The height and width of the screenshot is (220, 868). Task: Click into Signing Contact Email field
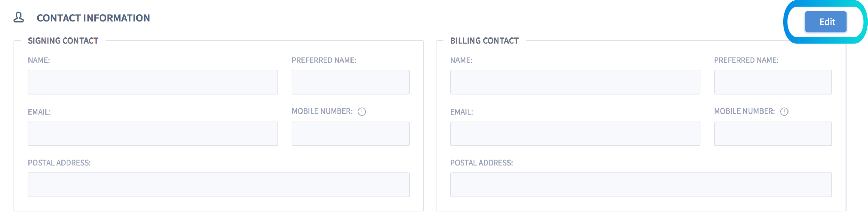153,134
